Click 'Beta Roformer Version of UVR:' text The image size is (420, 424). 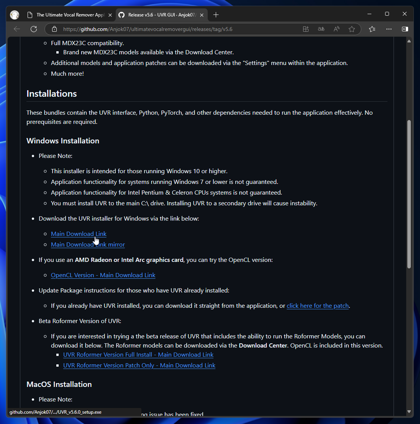pos(80,321)
